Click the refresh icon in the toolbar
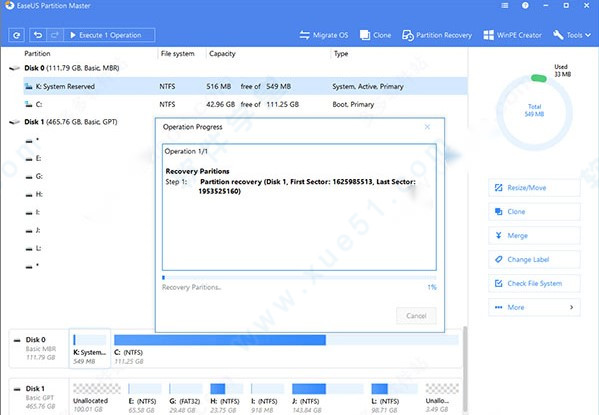Screen dimensions: 599x415 (16, 35)
